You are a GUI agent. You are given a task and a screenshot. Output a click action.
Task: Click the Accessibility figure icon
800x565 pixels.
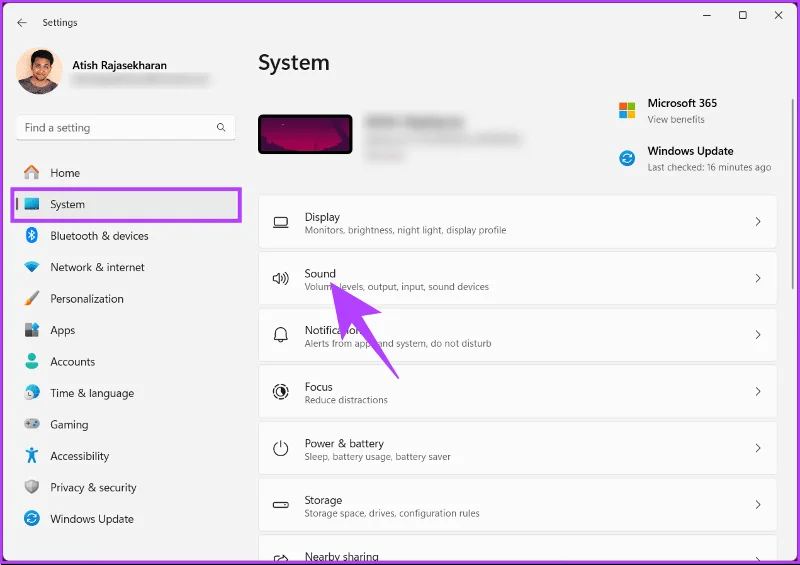click(32, 455)
